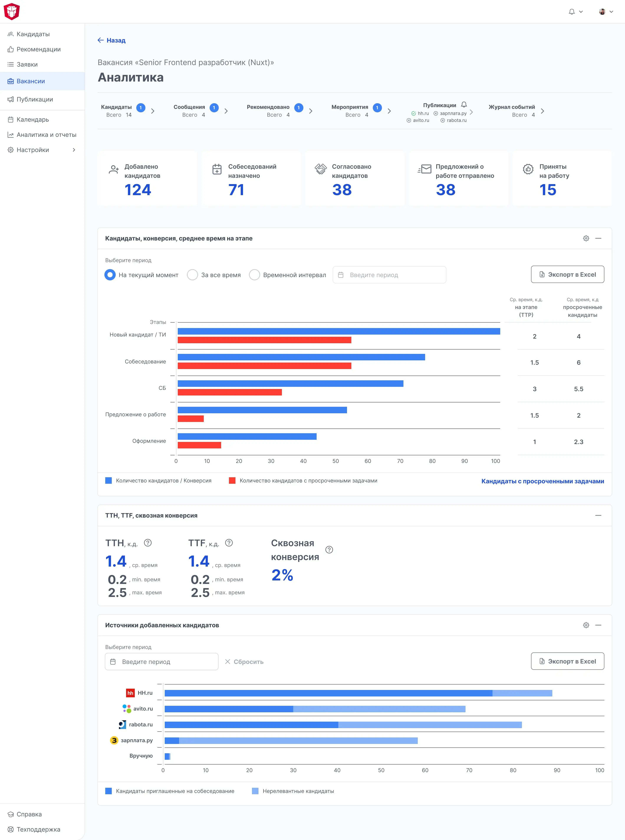Click help icon next to ТТF

coord(229,543)
